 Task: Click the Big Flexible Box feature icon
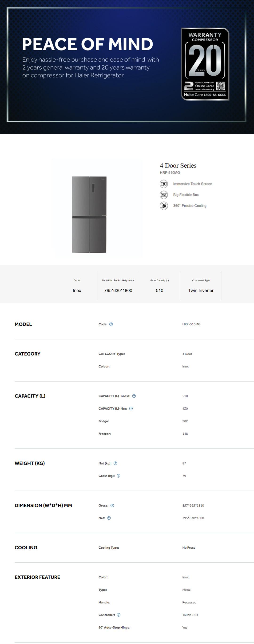[164, 195]
